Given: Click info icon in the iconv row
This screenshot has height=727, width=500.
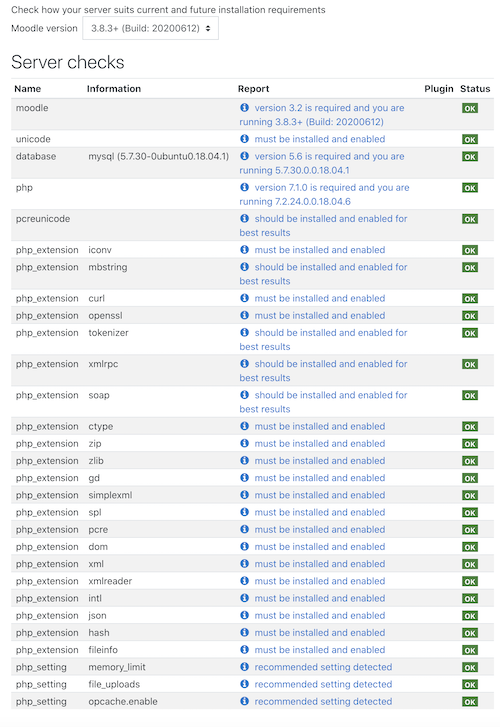Looking at the screenshot, I should click(244, 249).
